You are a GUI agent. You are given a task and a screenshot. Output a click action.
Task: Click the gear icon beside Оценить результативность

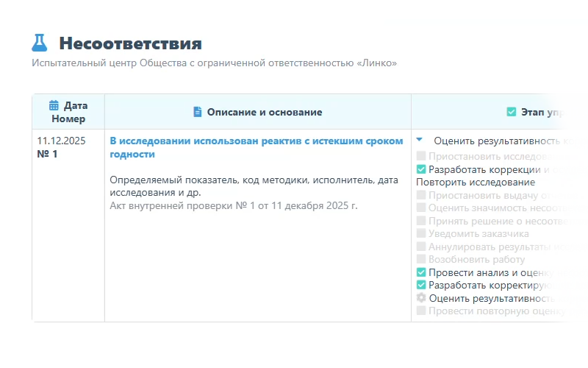pos(421,298)
